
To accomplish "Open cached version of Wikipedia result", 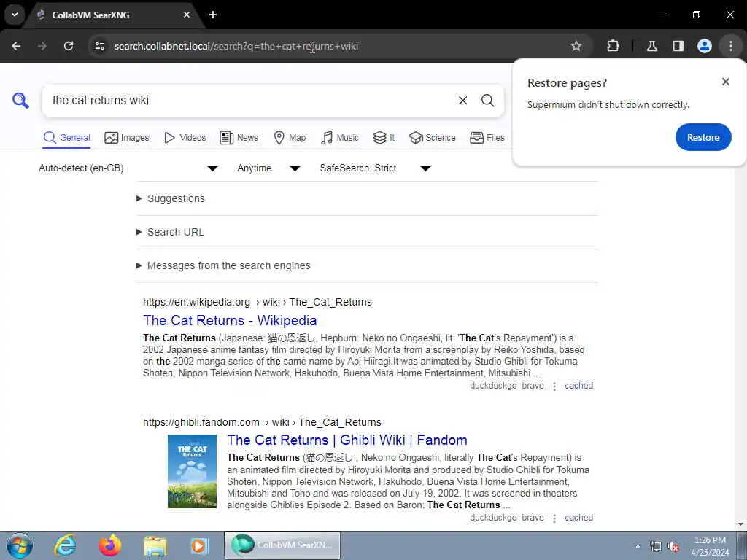I will coord(578,386).
